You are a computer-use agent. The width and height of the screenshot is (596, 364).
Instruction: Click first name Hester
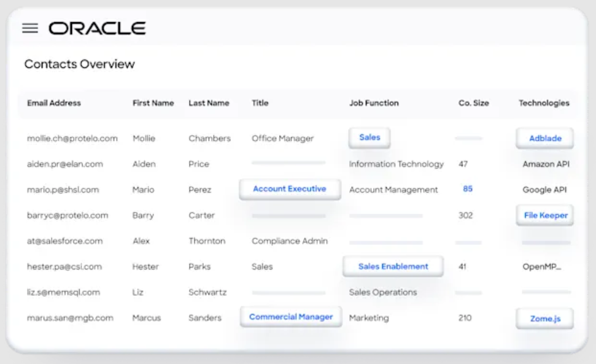pos(145,267)
